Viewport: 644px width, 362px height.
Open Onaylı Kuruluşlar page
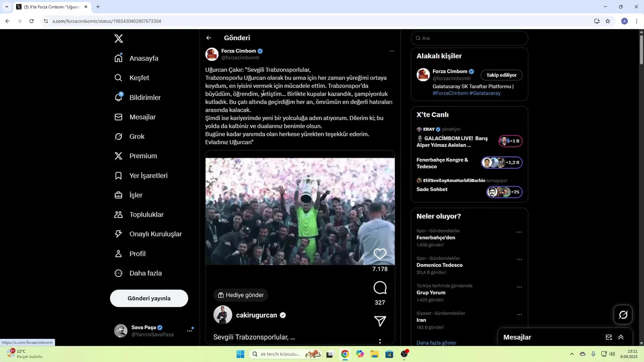tap(148, 234)
